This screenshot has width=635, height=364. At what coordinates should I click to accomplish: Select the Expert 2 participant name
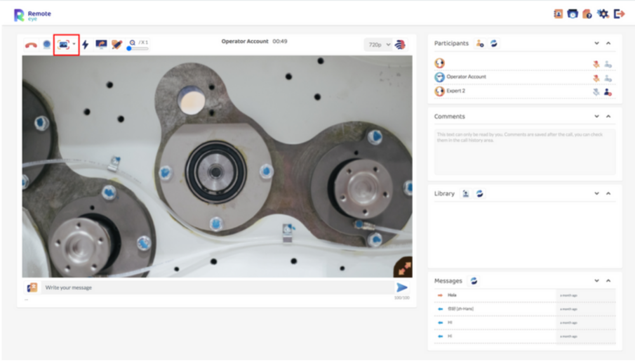point(455,91)
